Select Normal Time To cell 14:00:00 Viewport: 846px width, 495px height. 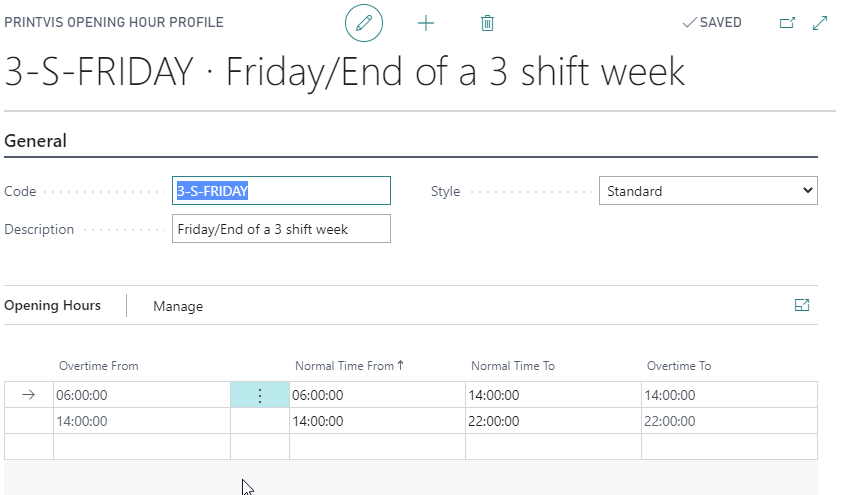click(553, 395)
